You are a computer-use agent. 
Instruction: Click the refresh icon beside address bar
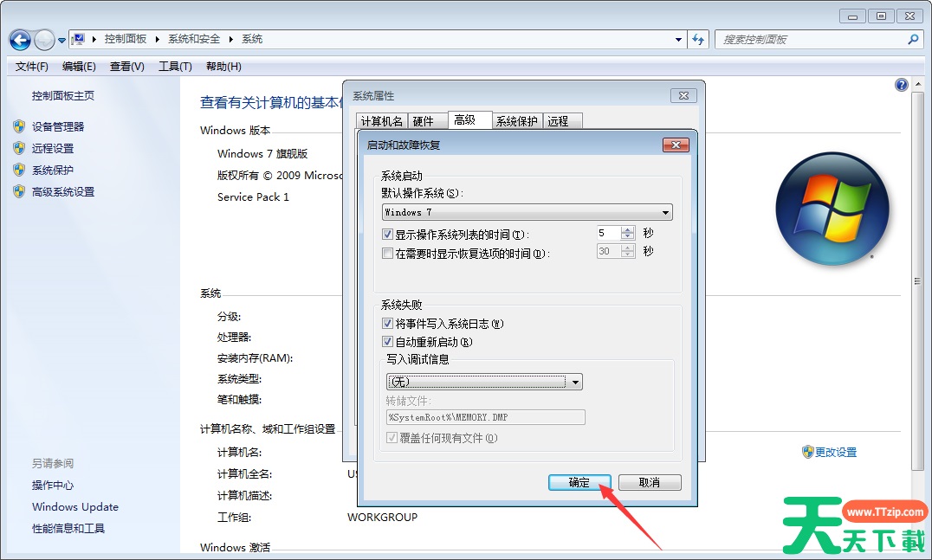point(698,39)
